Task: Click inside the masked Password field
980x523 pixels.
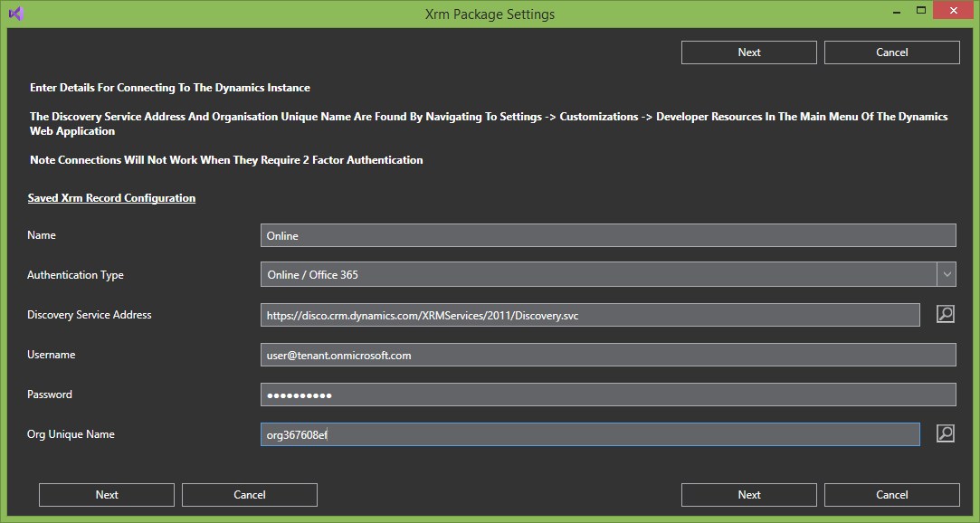Action: point(607,395)
